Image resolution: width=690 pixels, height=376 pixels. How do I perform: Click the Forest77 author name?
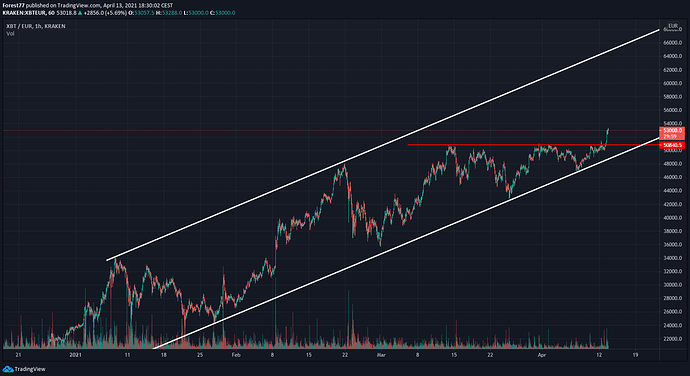pyautogui.click(x=13, y=6)
